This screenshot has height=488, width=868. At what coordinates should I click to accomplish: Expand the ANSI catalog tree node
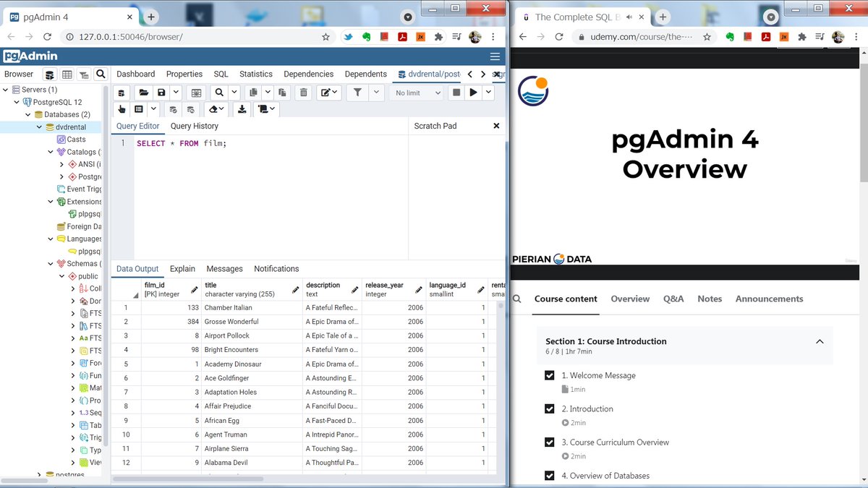point(62,164)
